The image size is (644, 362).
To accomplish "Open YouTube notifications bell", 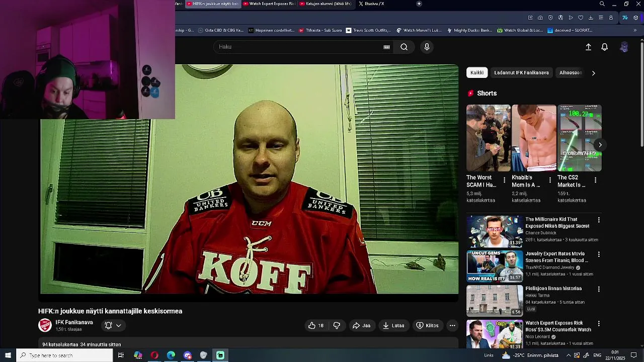I will [605, 47].
